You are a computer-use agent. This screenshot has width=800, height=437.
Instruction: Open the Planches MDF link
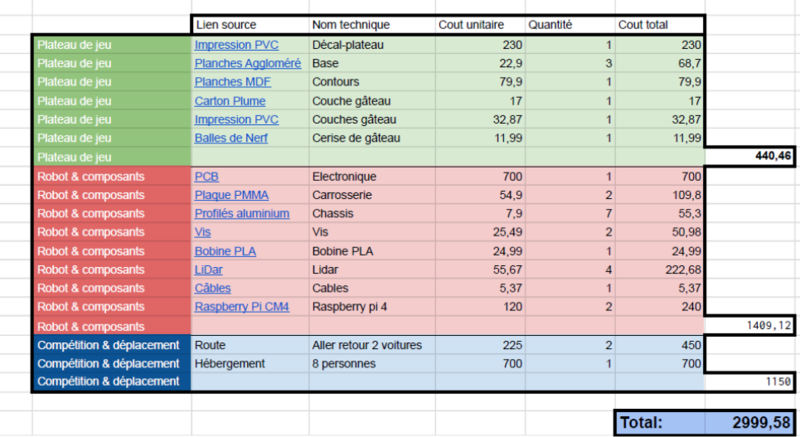click(x=234, y=82)
